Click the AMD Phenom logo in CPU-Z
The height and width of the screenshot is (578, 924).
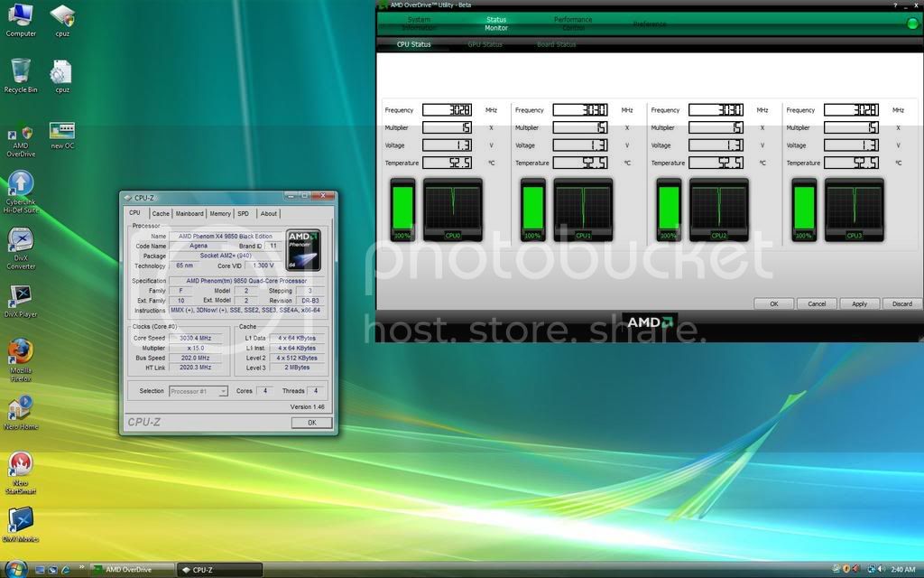pos(303,250)
